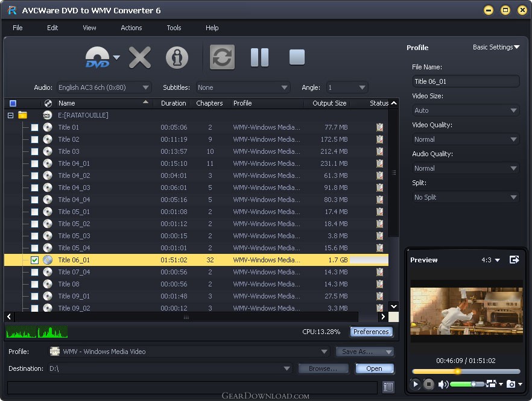The image size is (532, 401).
Task: Click the Preferences button
Action: point(371,332)
